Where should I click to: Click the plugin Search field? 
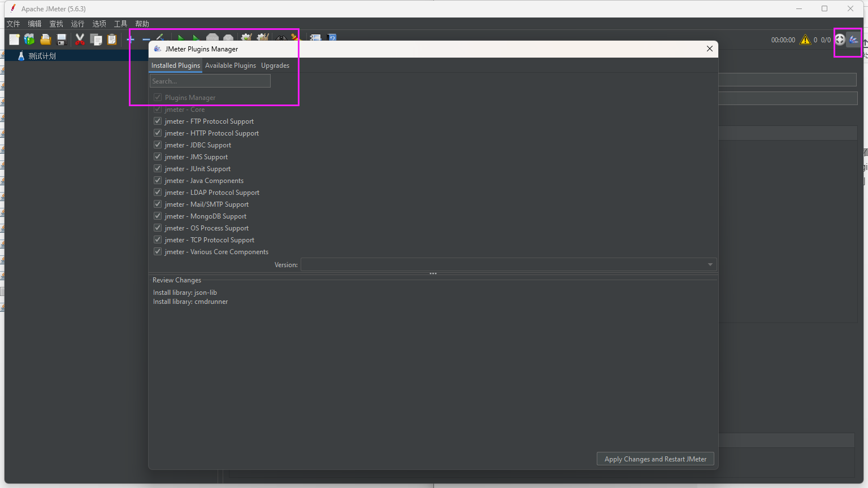click(210, 81)
